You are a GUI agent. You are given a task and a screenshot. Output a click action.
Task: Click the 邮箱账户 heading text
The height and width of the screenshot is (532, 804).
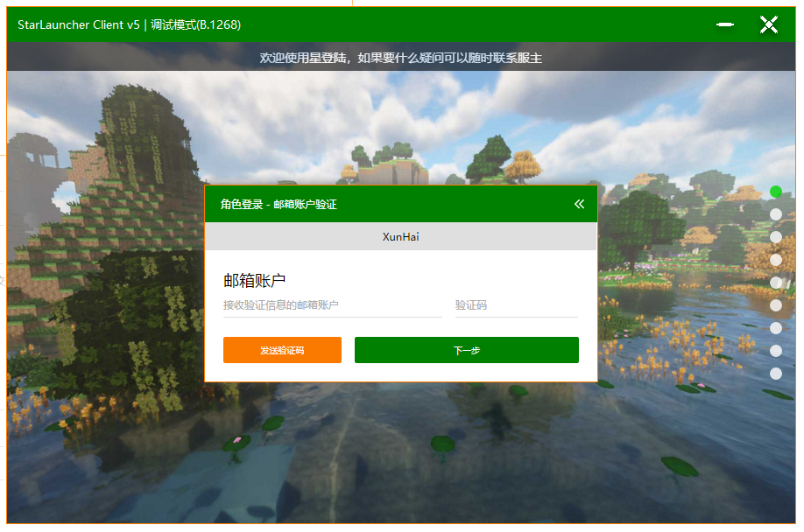click(x=254, y=281)
